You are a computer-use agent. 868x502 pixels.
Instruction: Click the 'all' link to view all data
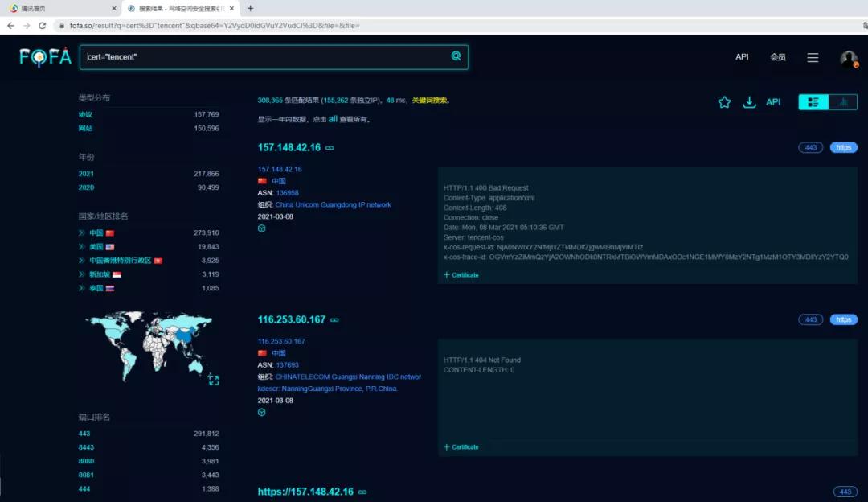[333, 118]
